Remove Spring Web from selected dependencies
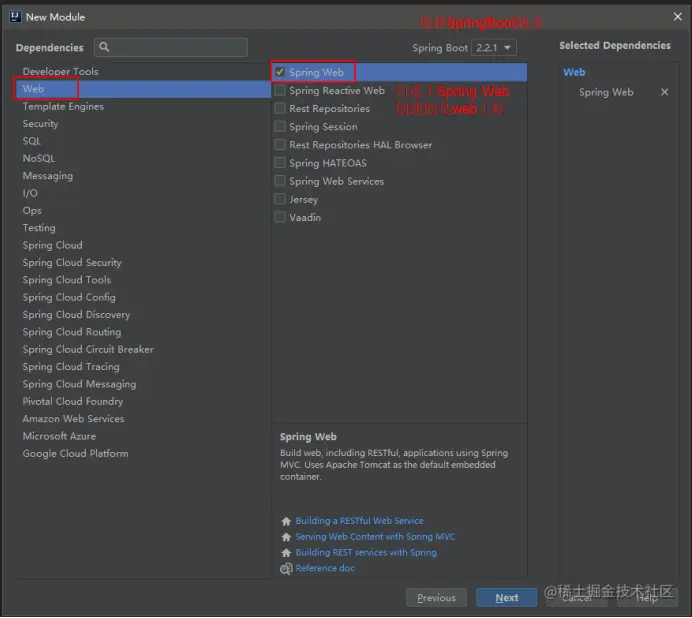 point(664,92)
